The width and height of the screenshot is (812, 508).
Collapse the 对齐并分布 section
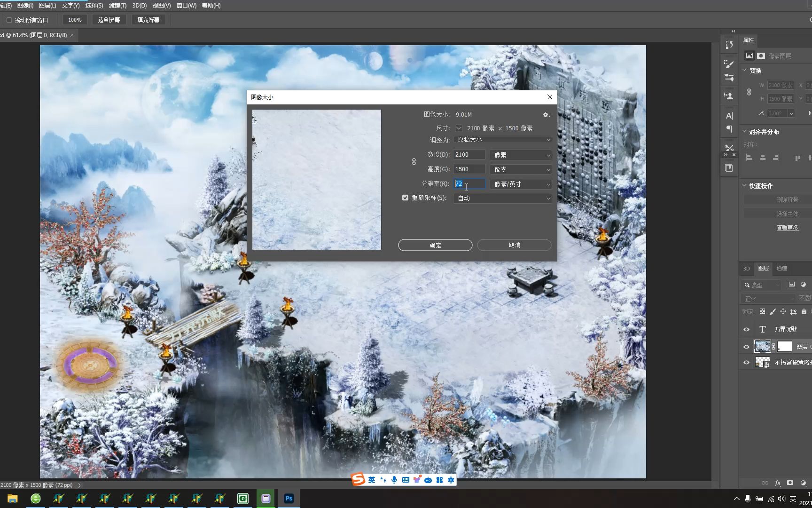coord(745,131)
